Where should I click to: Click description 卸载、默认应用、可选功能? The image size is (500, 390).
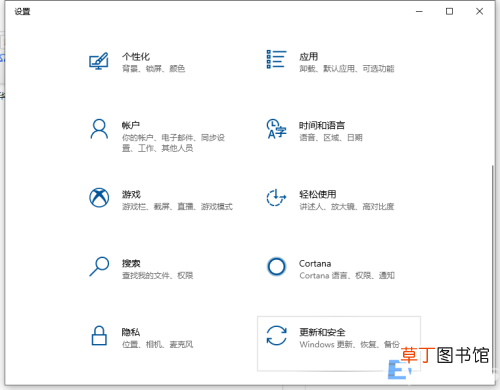[x=347, y=69]
